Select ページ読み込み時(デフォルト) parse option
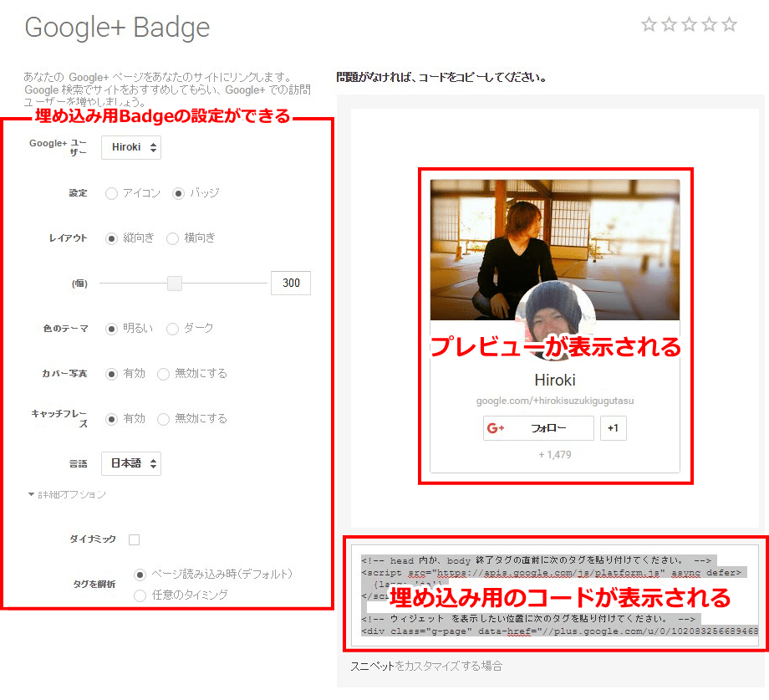This screenshot has width=769, height=700. (140, 575)
